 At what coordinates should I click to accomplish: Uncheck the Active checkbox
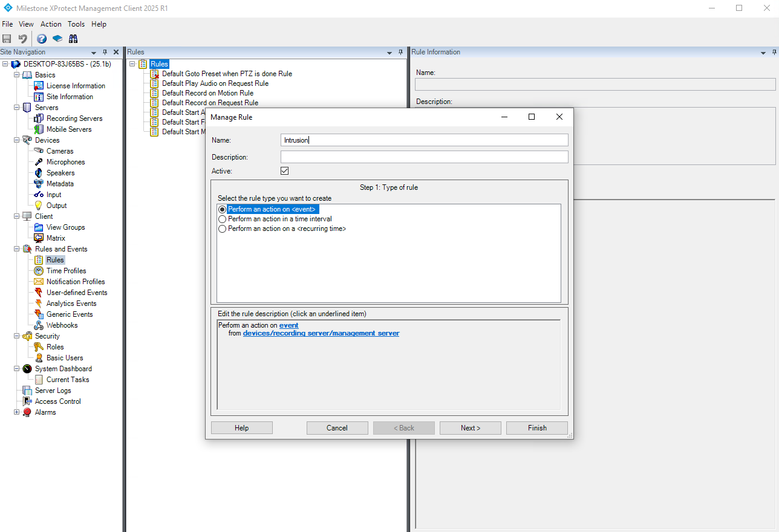click(285, 171)
